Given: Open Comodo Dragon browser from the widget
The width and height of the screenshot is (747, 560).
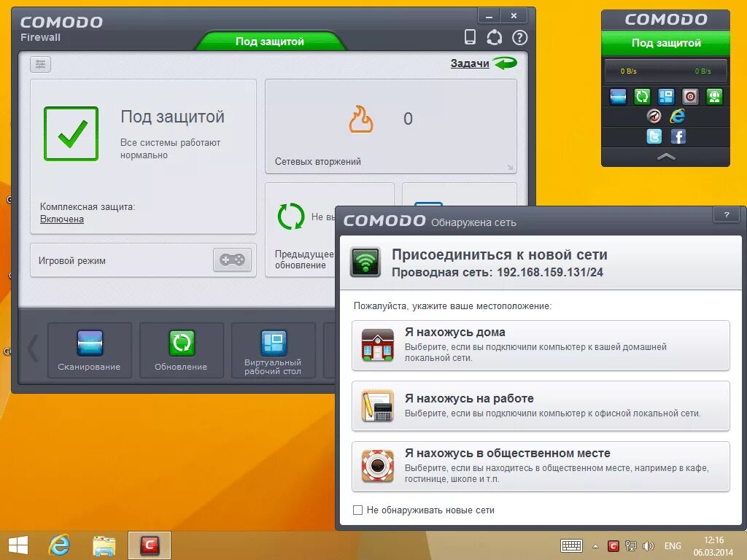Looking at the screenshot, I should click(654, 116).
